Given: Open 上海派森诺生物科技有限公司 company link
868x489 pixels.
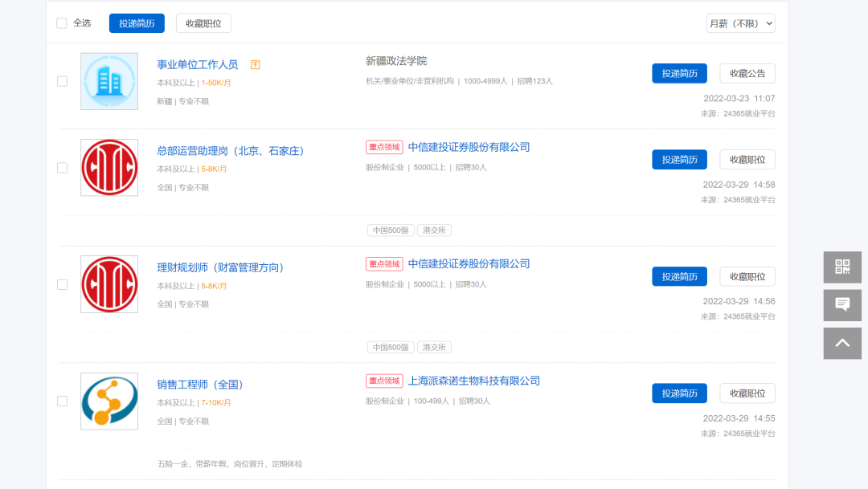Looking at the screenshot, I should 474,381.
